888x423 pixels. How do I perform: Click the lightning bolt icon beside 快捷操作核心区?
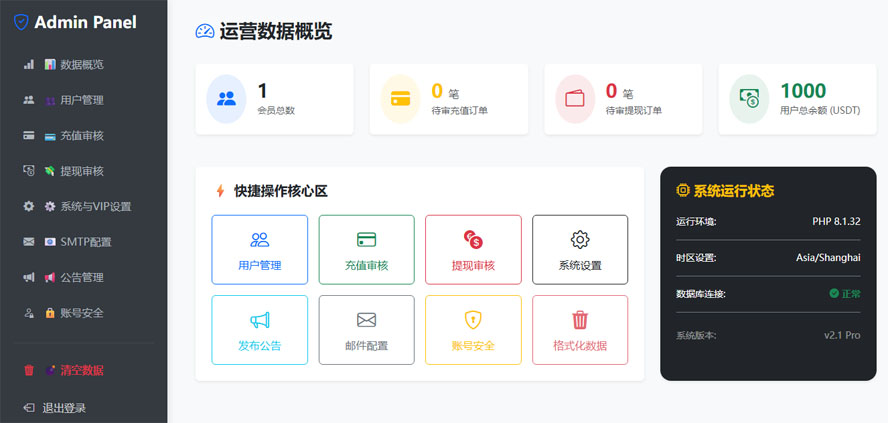point(220,191)
